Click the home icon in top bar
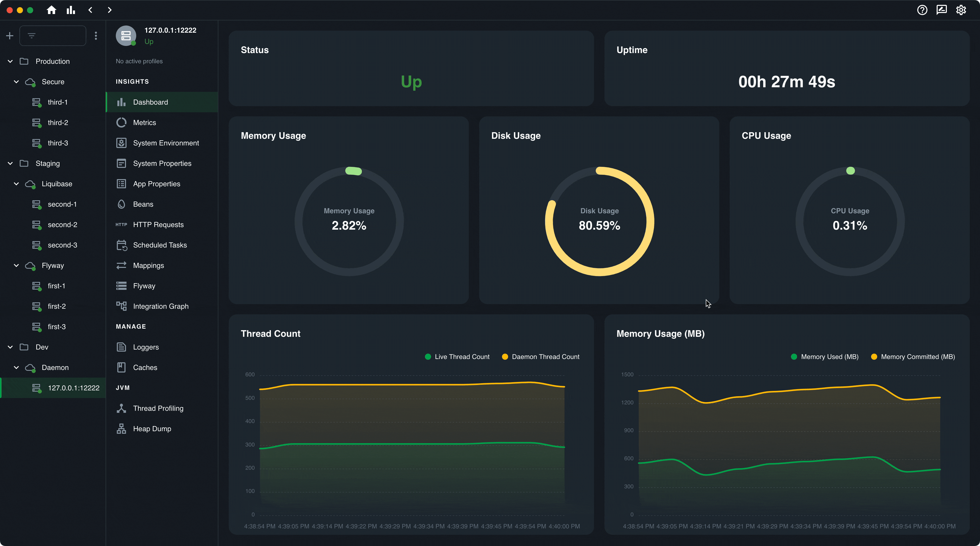Viewport: 980px width, 546px height. pos(51,10)
